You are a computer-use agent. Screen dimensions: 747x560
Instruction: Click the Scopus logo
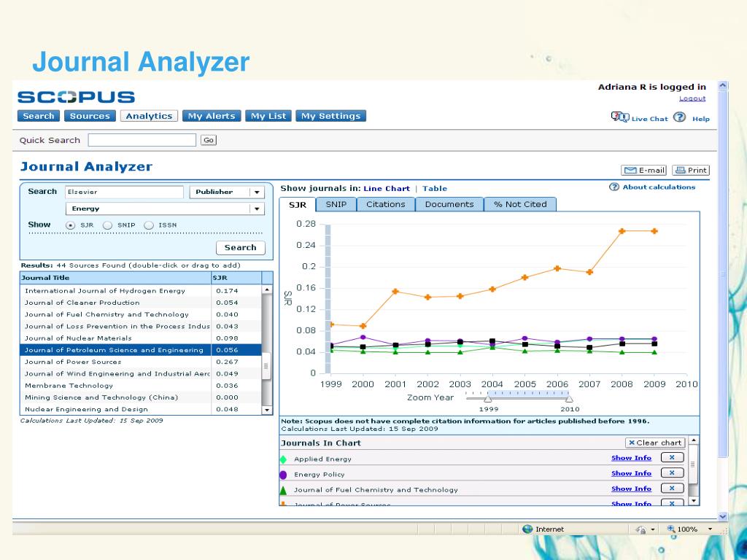76,97
